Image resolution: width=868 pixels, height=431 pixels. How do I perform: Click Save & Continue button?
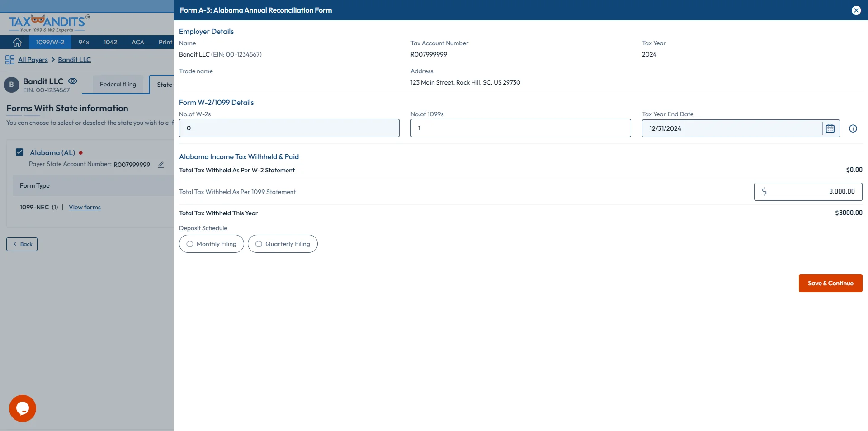click(830, 283)
